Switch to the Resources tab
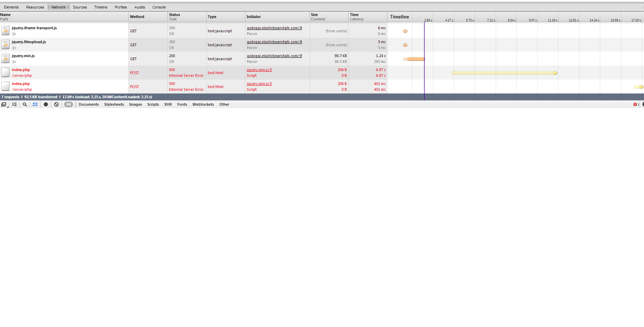The height and width of the screenshot is (327, 644). pos(35,7)
